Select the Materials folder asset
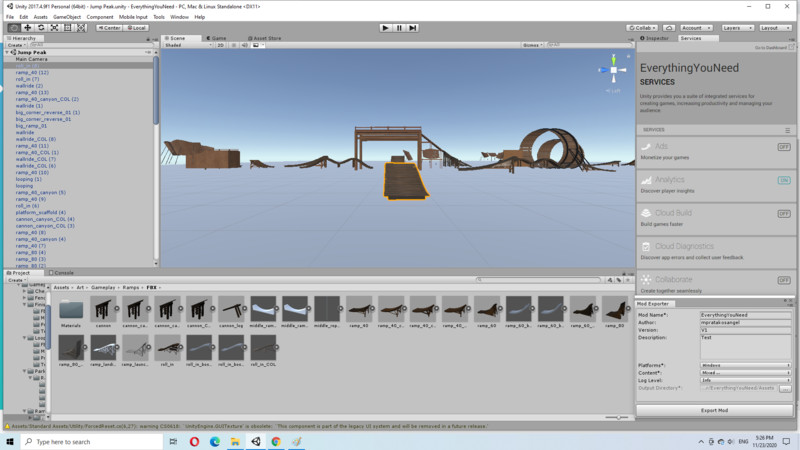Screen dimensions: 800x450 (71, 312)
